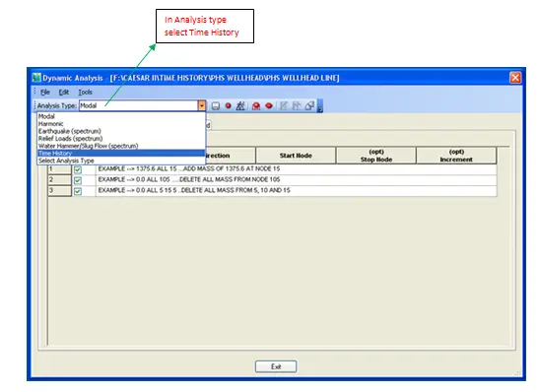Click the row 1 example mass text field
This screenshot has height=392, width=540.
297,169
